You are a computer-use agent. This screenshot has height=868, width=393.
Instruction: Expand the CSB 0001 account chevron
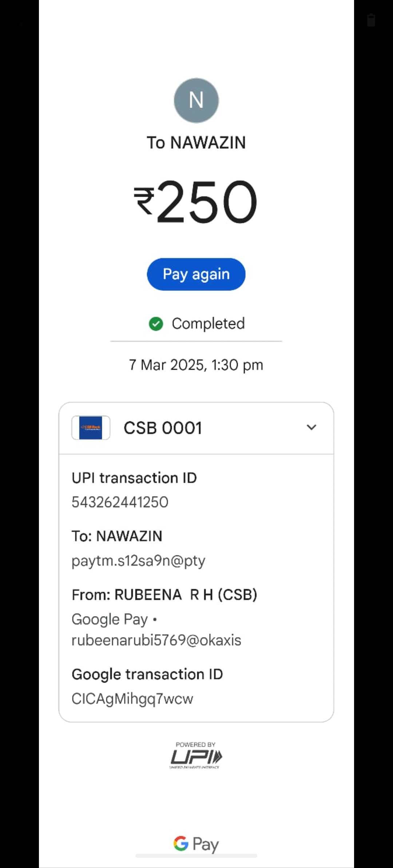pos(311,427)
